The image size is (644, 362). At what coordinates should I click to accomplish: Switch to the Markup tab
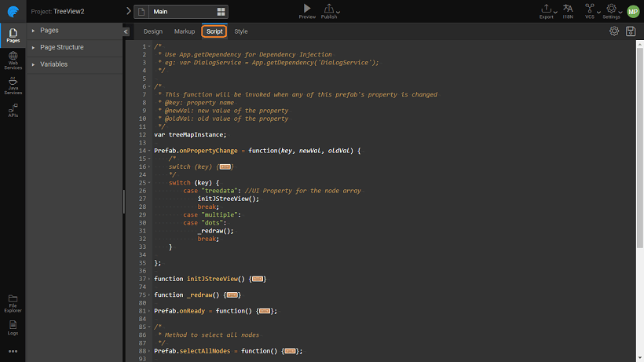tap(185, 31)
